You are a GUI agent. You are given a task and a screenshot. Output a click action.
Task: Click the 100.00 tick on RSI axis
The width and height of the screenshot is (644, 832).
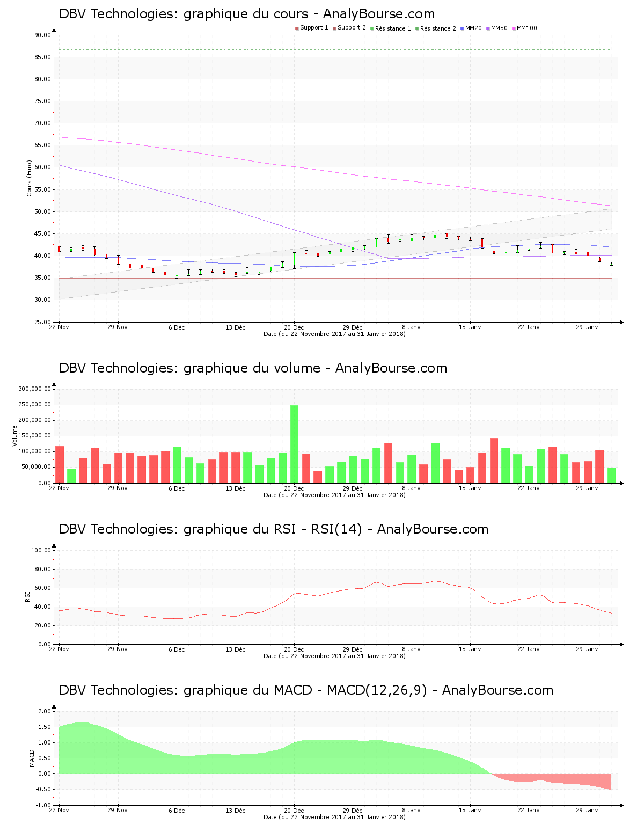(41, 551)
